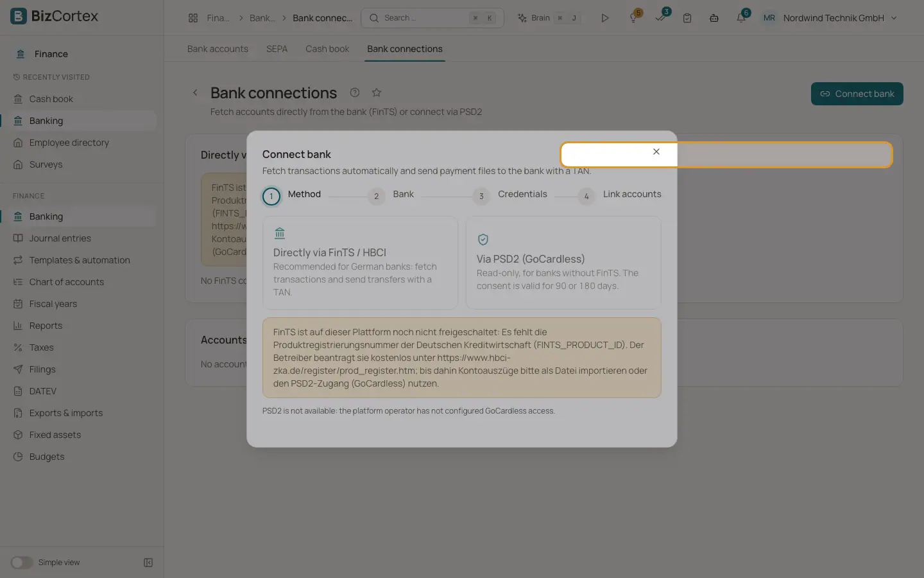
Task: Click the truncated "Fina..." breadcrumb
Action: 218,18
